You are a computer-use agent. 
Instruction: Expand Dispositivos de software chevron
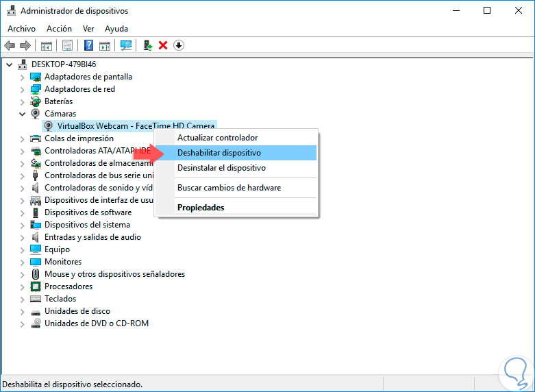pos(22,213)
